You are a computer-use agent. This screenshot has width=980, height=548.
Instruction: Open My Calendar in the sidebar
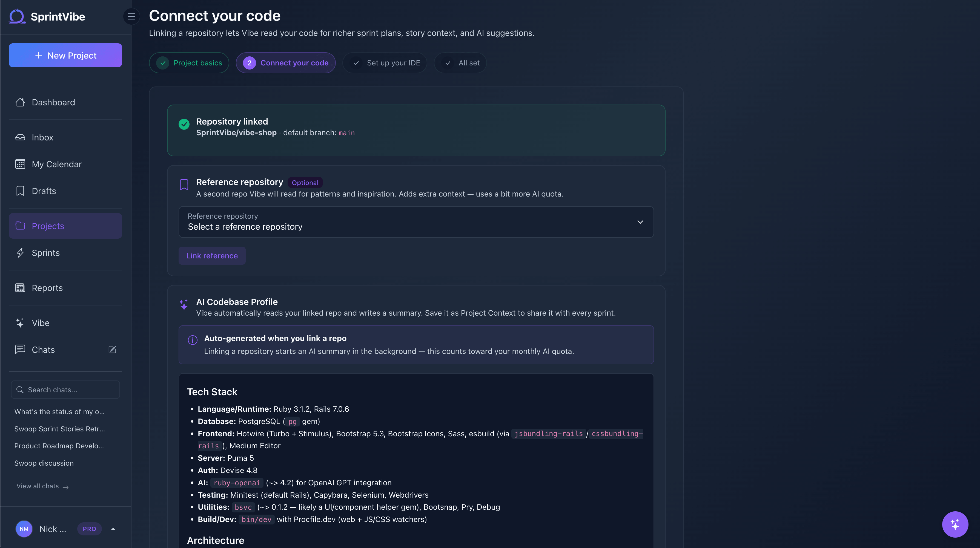point(65,164)
